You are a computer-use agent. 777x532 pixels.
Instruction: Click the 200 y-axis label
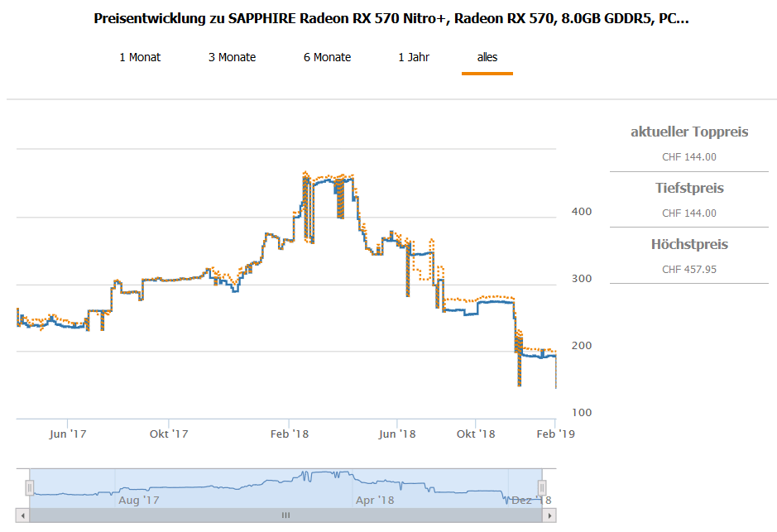pyautogui.click(x=582, y=345)
